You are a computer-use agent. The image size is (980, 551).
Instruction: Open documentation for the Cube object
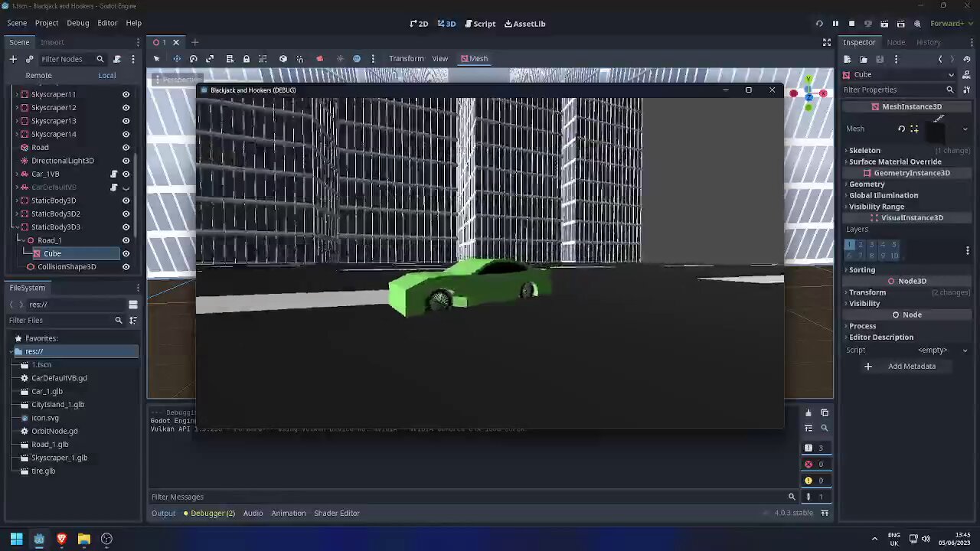(x=967, y=75)
